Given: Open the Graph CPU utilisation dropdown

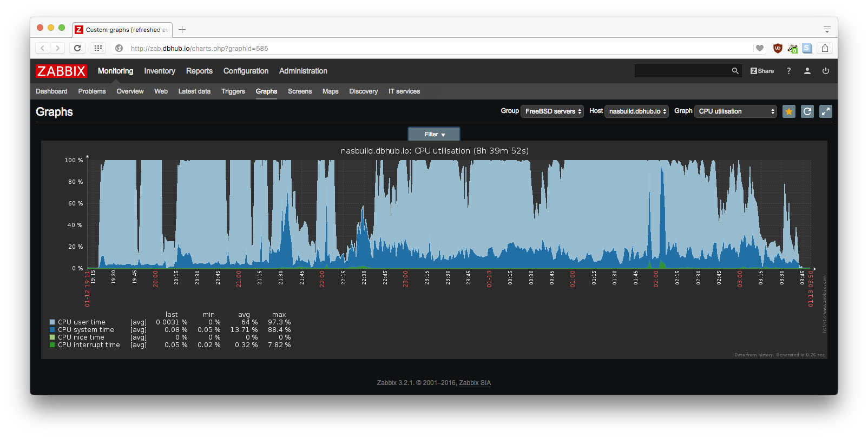Looking at the screenshot, I should tap(735, 111).
